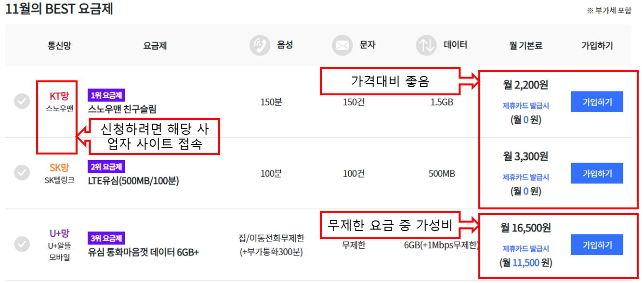
Task: Click the (월 11,500 원) discounted price
Action: (x=526, y=263)
